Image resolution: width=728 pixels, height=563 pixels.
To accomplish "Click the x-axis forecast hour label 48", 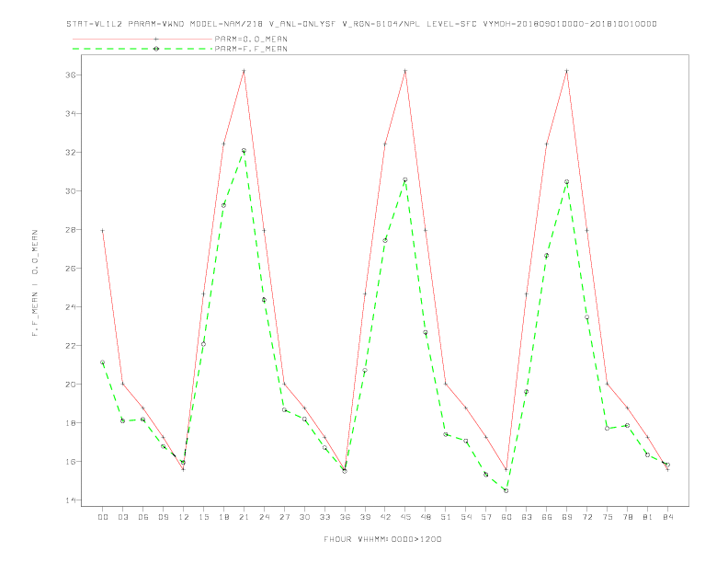I will pyautogui.click(x=426, y=517).
